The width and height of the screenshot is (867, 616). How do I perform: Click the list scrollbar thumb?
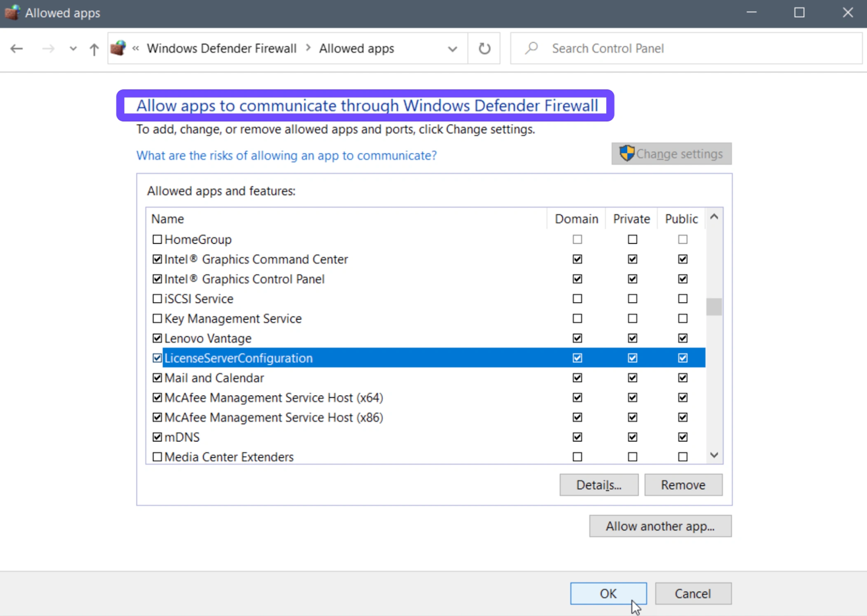714,307
